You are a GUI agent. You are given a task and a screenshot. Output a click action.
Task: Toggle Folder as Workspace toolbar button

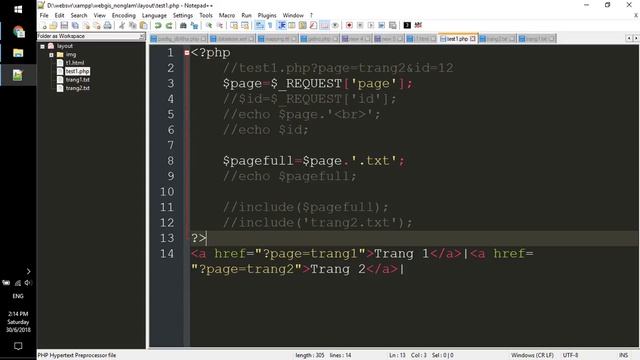(x=324, y=26)
